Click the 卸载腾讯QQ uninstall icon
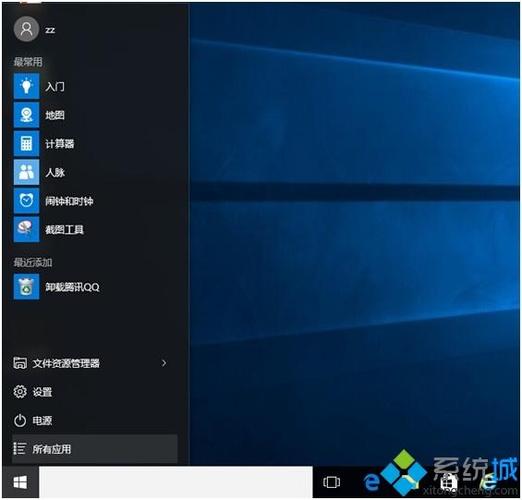 point(26,287)
